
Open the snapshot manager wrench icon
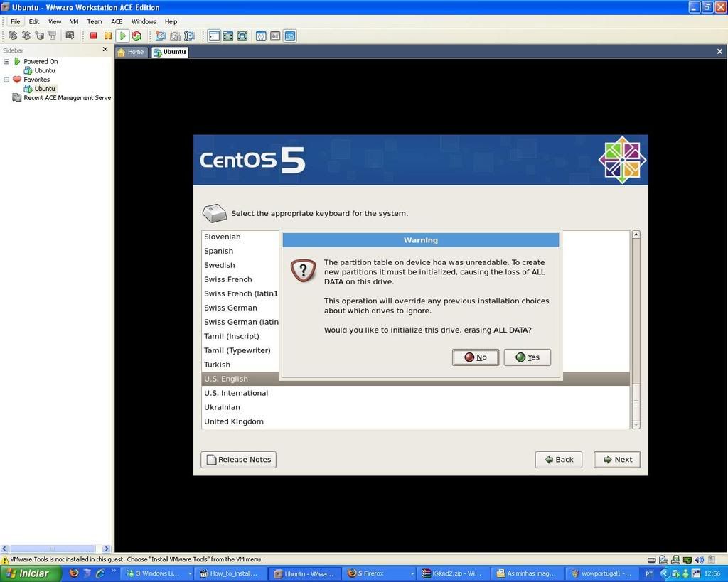pyautogui.click(x=189, y=36)
